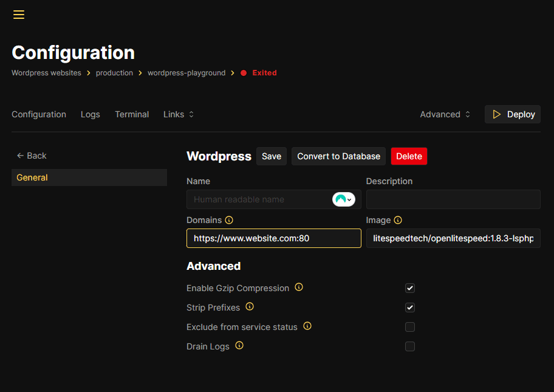Click Convert to Database
554x392 pixels.
pos(338,156)
